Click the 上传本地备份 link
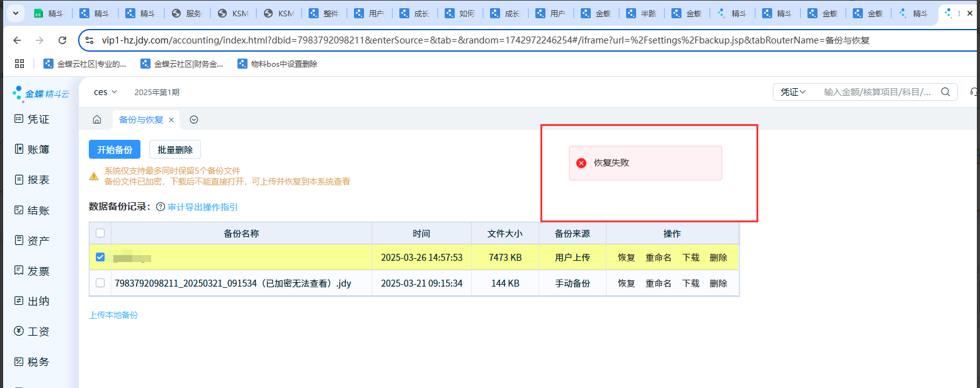Viewport: 980px width, 388px height. tap(113, 315)
